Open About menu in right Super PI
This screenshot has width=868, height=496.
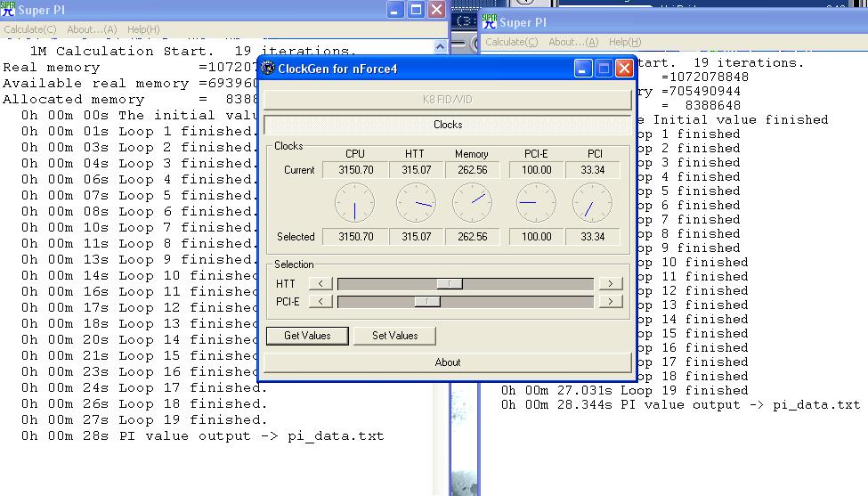pos(573,42)
